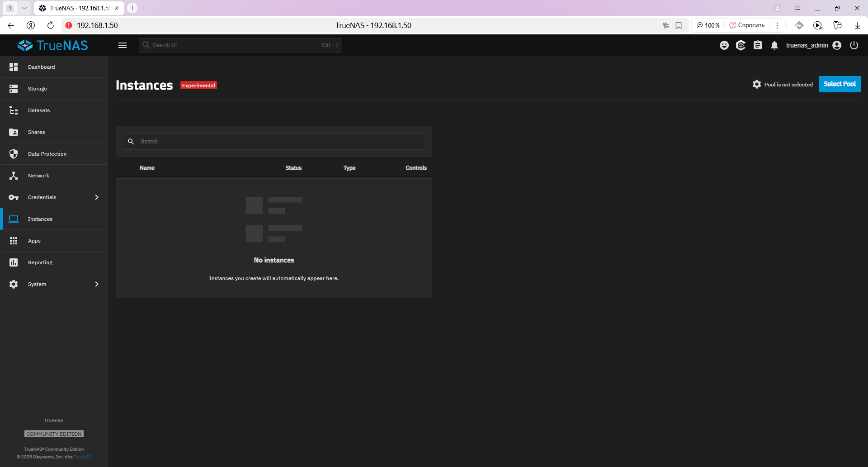Send feedback via smiley icon
Screen dimensions: 868x467
pyautogui.click(x=724, y=45)
